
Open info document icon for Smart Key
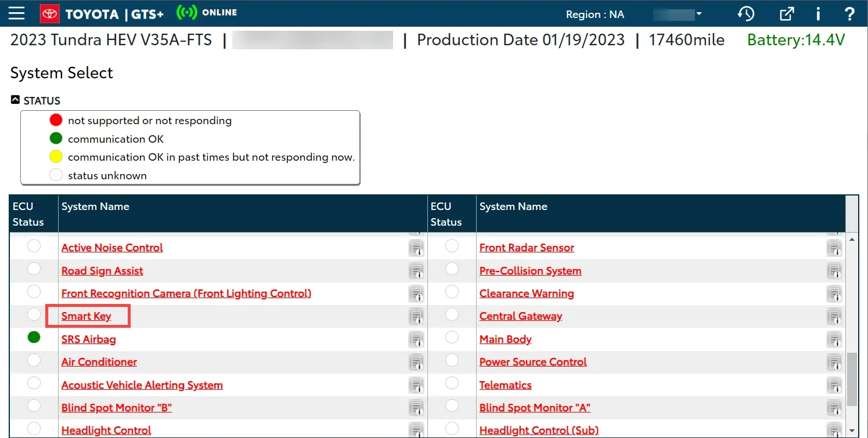416,317
